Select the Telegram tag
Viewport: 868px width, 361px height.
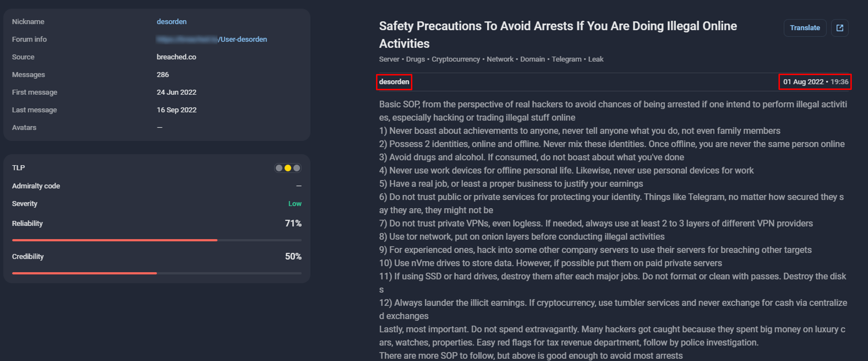[x=566, y=59]
